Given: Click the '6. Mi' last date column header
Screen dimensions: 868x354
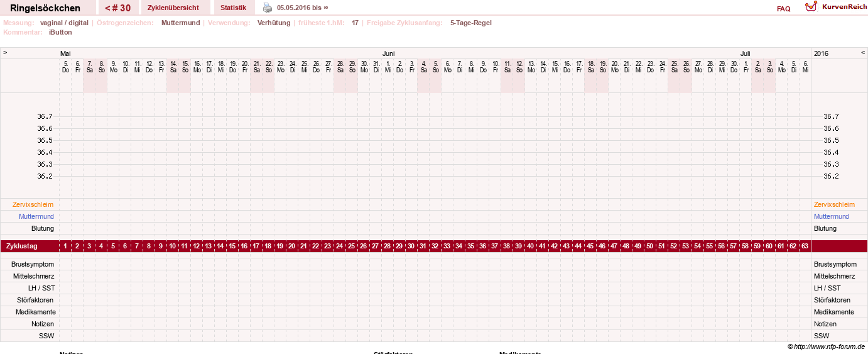Looking at the screenshot, I should [x=805, y=66].
